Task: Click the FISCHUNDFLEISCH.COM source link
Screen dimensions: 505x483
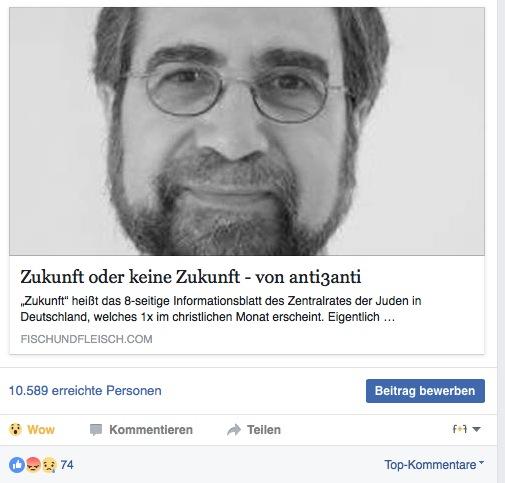Action: (86, 339)
